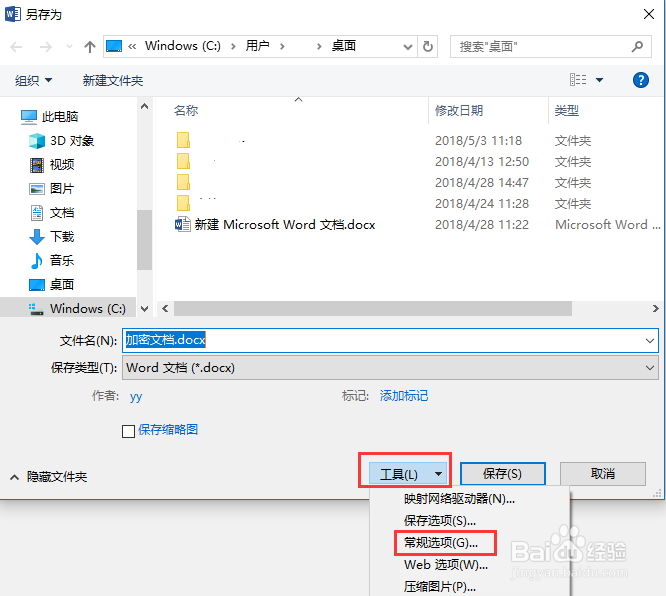Choose 保存选项(S)... menu item
The width and height of the screenshot is (666, 596).
(440, 520)
